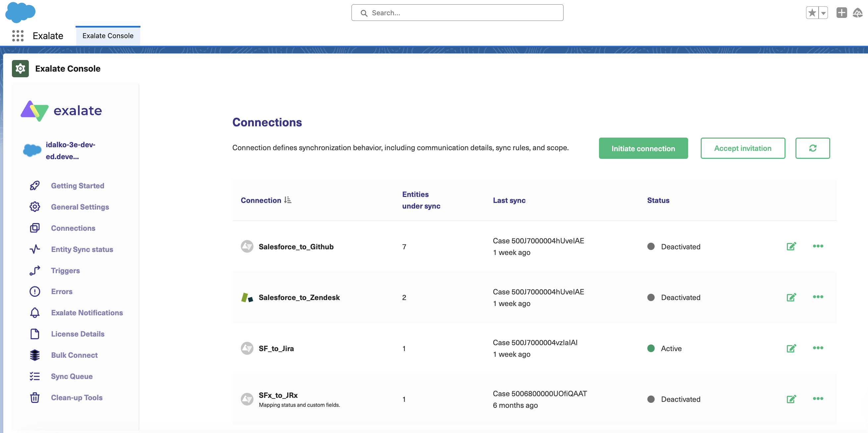This screenshot has height=433, width=868.
Task: Click the idalko-3e-dev-ed instance link
Action: pos(71,151)
